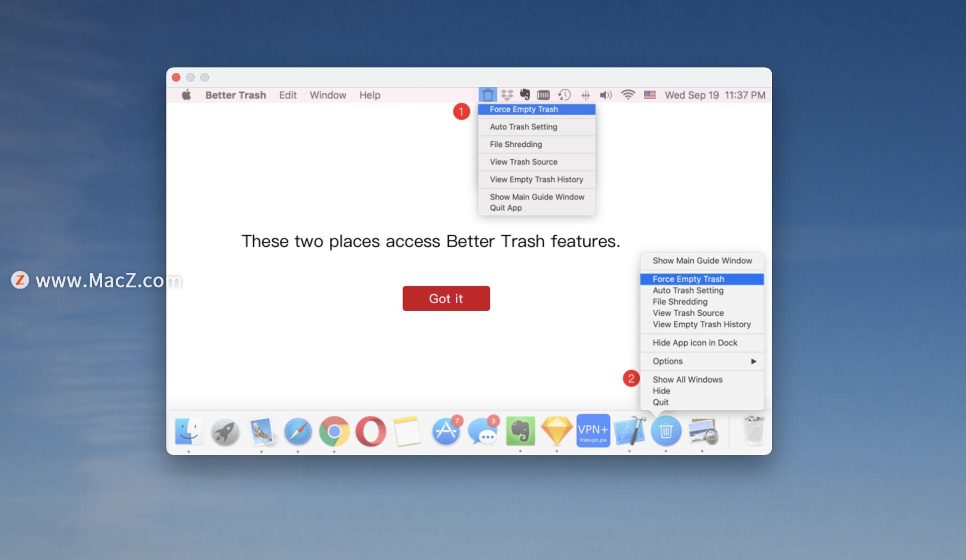Image resolution: width=966 pixels, height=560 pixels.
Task: Choose Show All Windows in Dock menu
Action: tap(702, 380)
